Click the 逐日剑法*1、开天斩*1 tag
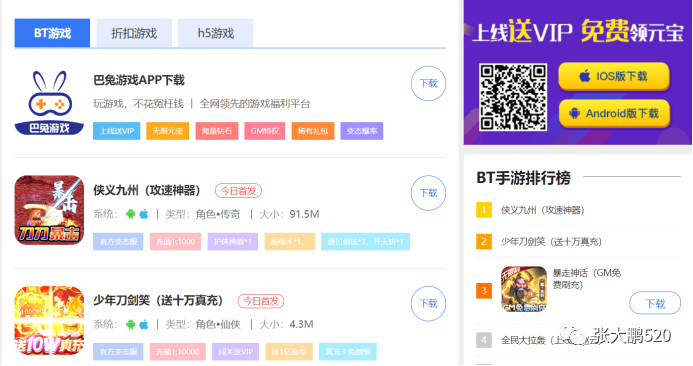Screen dimensions: 693x366 [x=366, y=241]
